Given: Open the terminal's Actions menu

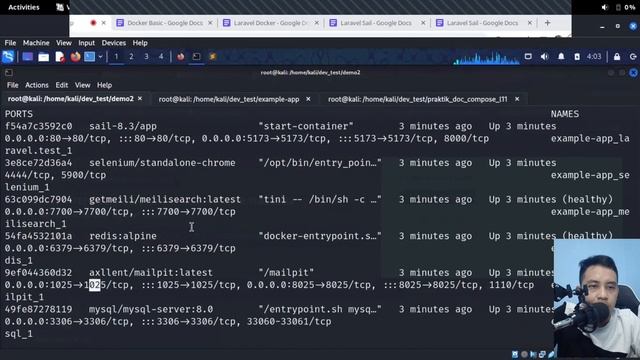Looking at the screenshot, I should click(37, 85).
